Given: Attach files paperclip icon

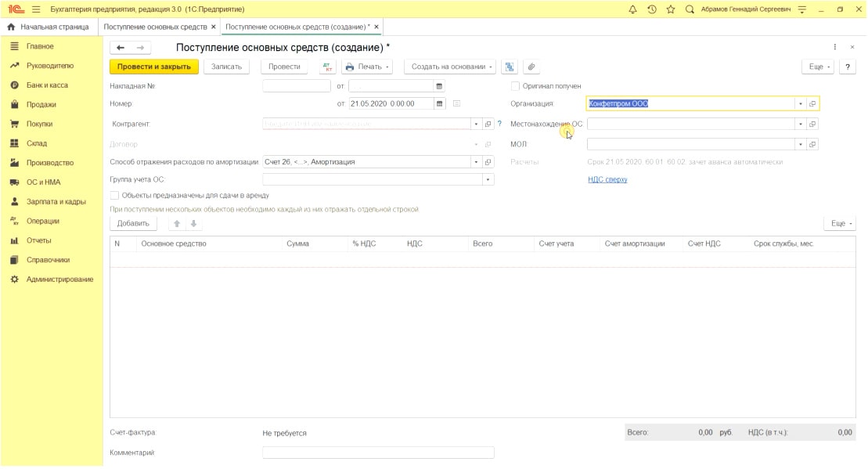Looking at the screenshot, I should [531, 67].
